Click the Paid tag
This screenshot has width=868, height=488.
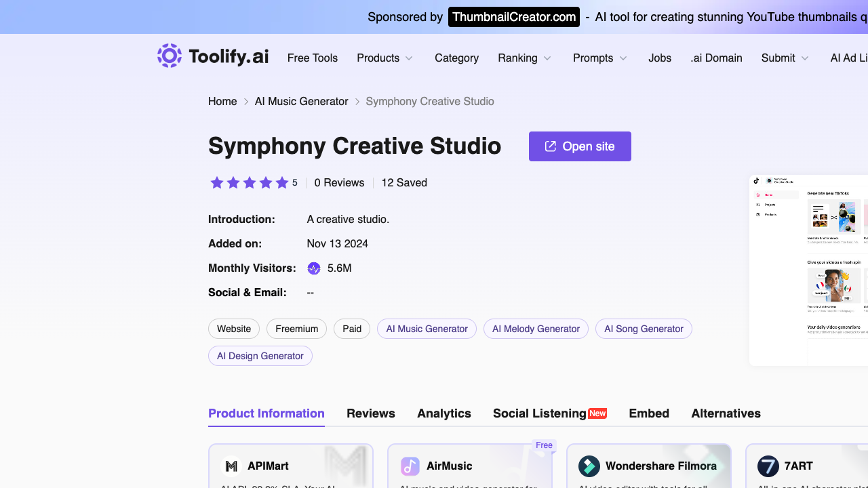click(352, 329)
